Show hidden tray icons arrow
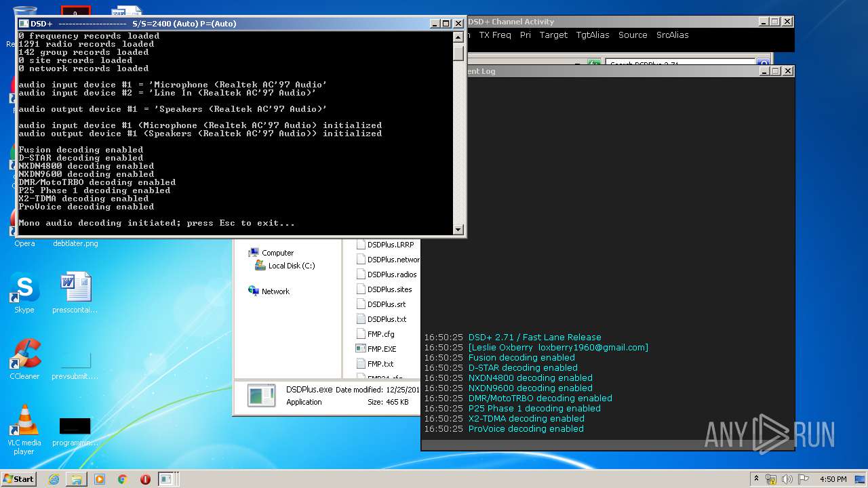The width and height of the screenshot is (868, 488). (756, 479)
